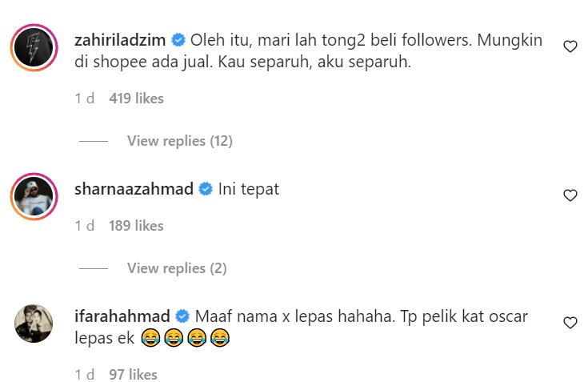View ifarahahmad's profile photo avatar

click(34, 324)
